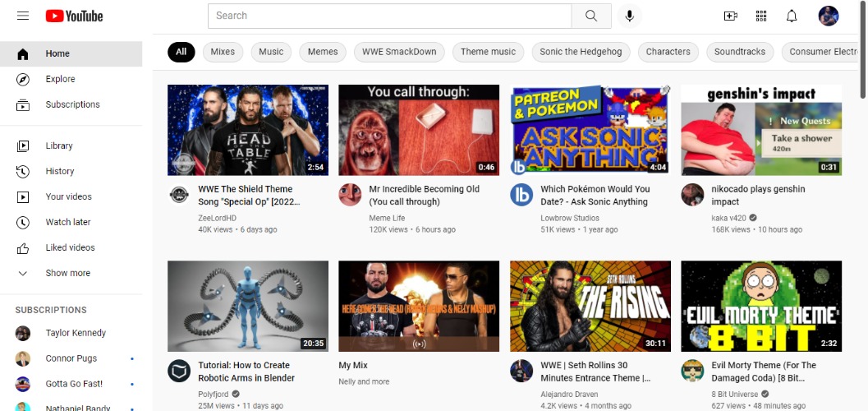Click the ZeeLordHD channel name
Viewport: 868px width, 411px height.
coord(217,218)
